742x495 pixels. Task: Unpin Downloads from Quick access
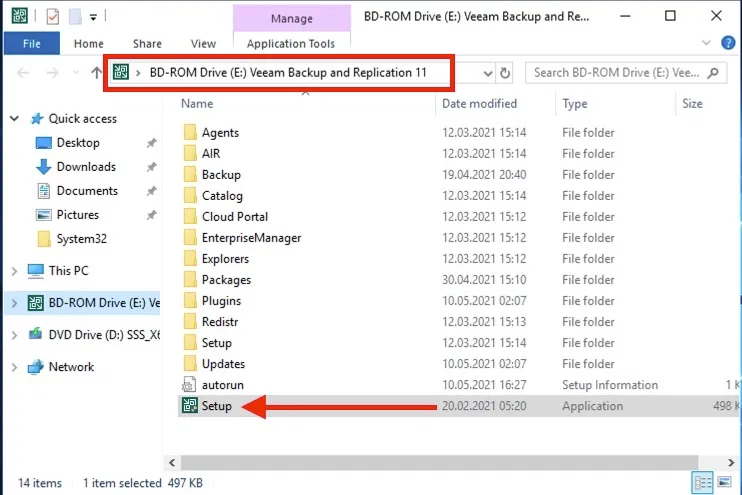[151, 167]
